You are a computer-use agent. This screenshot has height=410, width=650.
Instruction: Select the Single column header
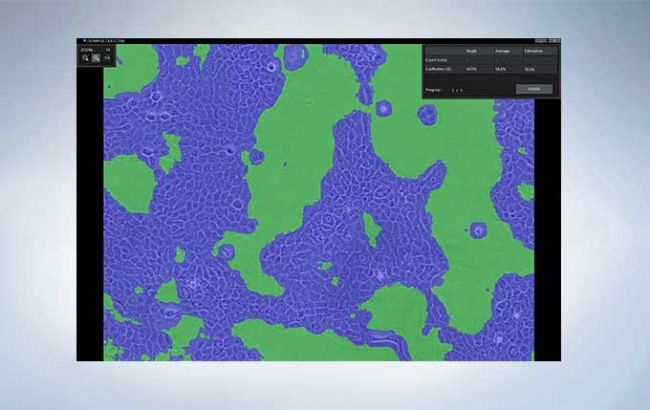point(471,51)
